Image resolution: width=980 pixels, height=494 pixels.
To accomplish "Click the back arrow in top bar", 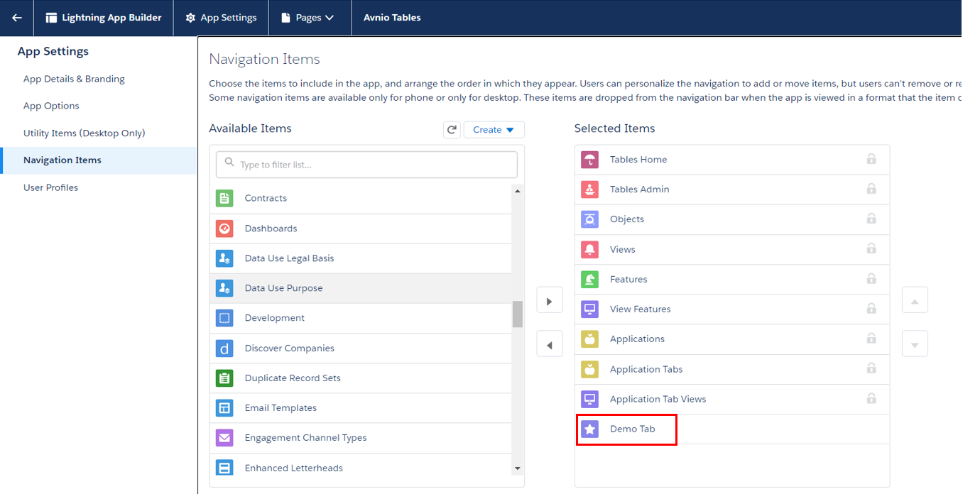I will click(16, 18).
